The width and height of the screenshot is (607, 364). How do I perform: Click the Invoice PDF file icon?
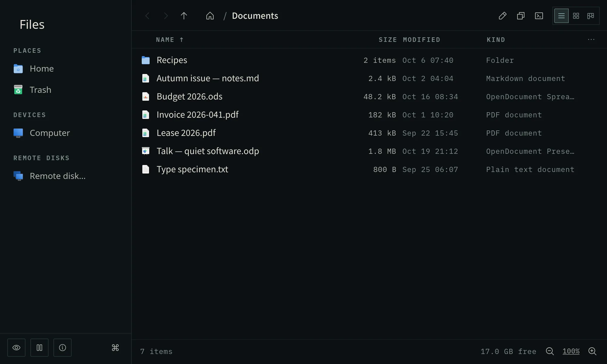click(146, 115)
